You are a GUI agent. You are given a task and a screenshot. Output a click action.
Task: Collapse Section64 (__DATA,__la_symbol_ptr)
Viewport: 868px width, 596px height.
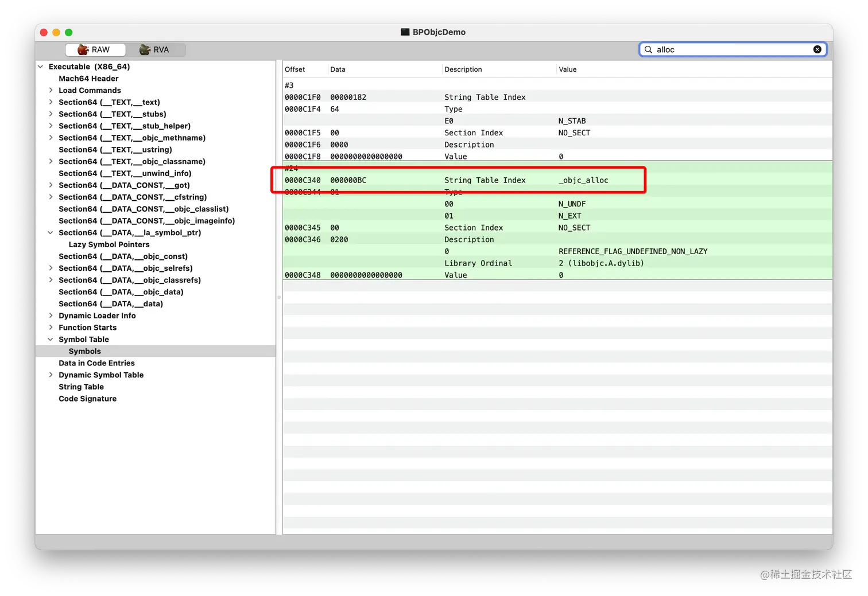pos(51,232)
